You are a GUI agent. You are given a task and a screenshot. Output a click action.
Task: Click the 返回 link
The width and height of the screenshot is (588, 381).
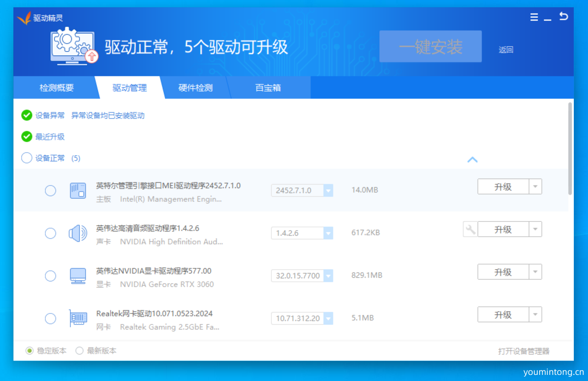coord(506,50)
